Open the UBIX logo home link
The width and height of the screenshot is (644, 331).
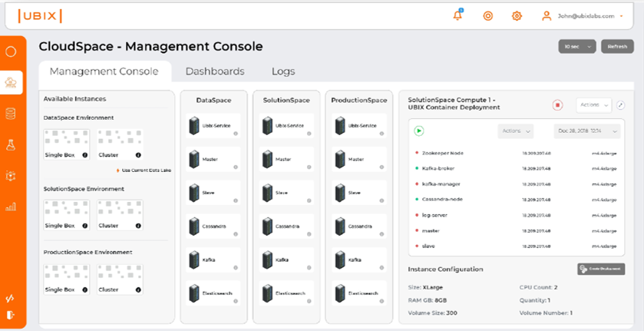(40, 16)
